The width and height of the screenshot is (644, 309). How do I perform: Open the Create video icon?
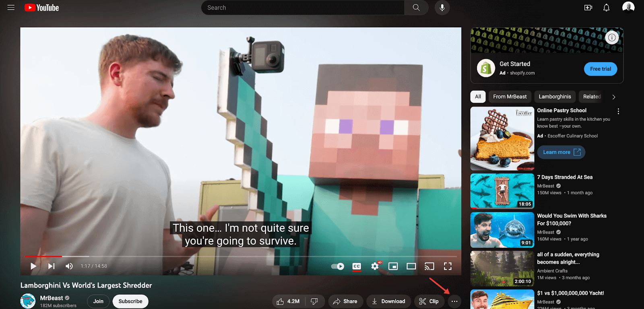588,8
